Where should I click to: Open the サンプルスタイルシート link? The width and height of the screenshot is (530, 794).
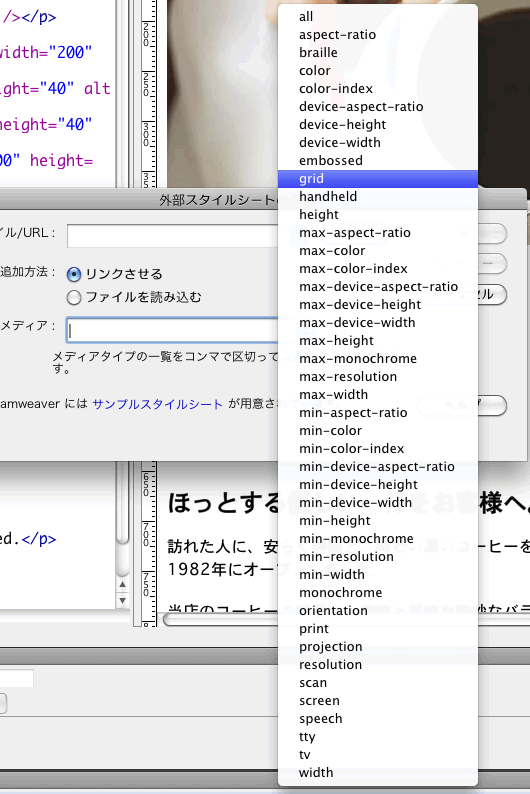157,404
